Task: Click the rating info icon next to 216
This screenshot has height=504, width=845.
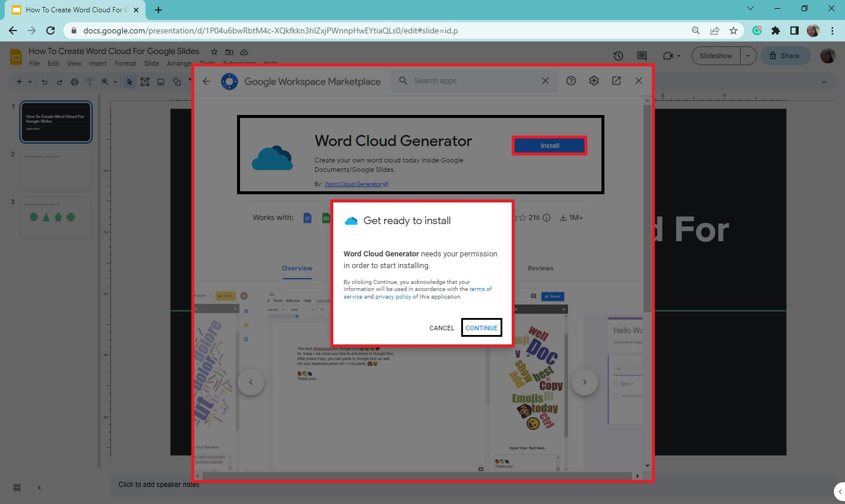Action: [546, 218]
